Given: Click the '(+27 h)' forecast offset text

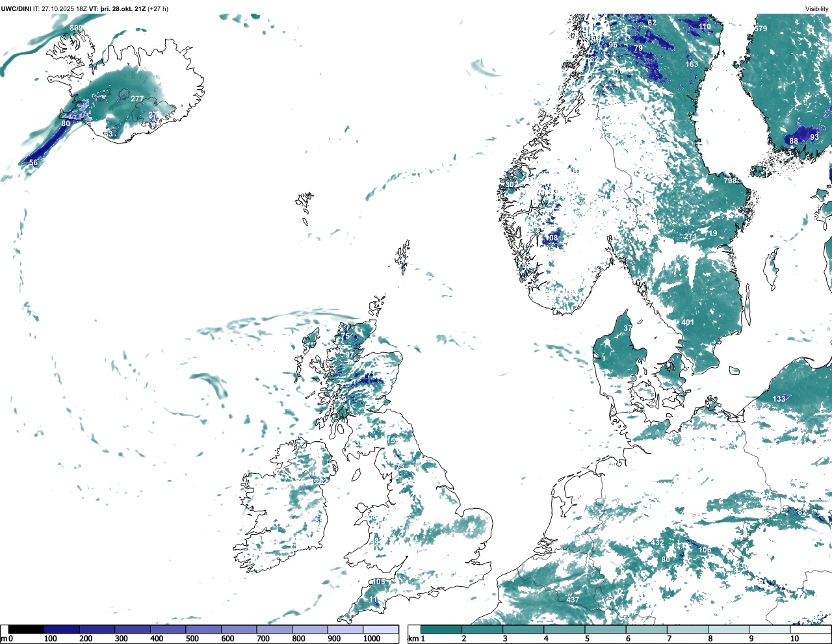Looking at the screenshot, I should [159, 8].
